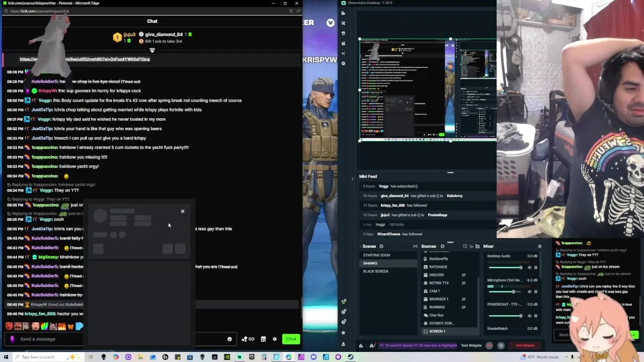Open Discord from the Windows taskbar
644x362 pixels.
coord(313,357)
